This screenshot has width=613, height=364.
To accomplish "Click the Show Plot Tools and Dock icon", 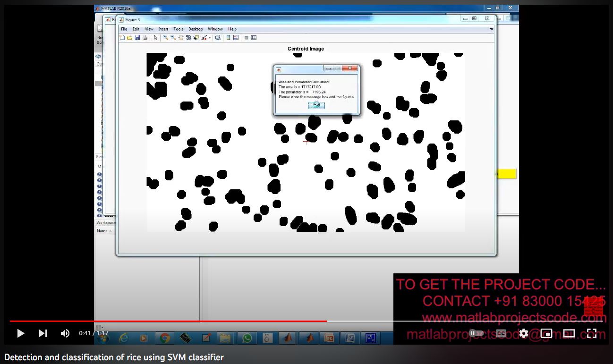I will pyautogui.click(x=254, y=38).
